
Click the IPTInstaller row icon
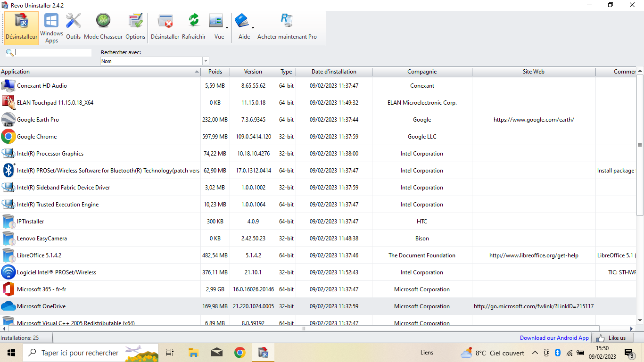pyautogui.click(x=8, y=222)
